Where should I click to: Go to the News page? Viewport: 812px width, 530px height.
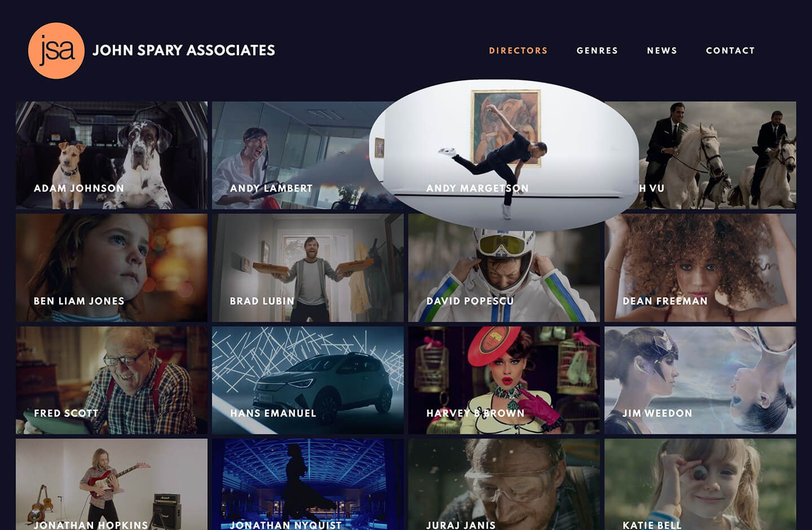tap(662, 51)
